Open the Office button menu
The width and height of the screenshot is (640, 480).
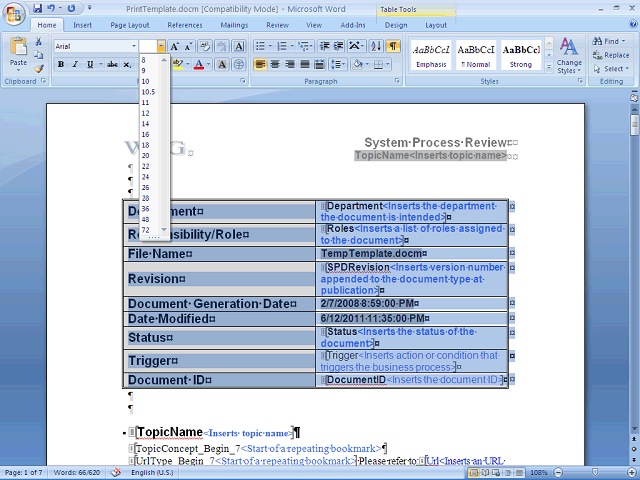coord(13,14)
